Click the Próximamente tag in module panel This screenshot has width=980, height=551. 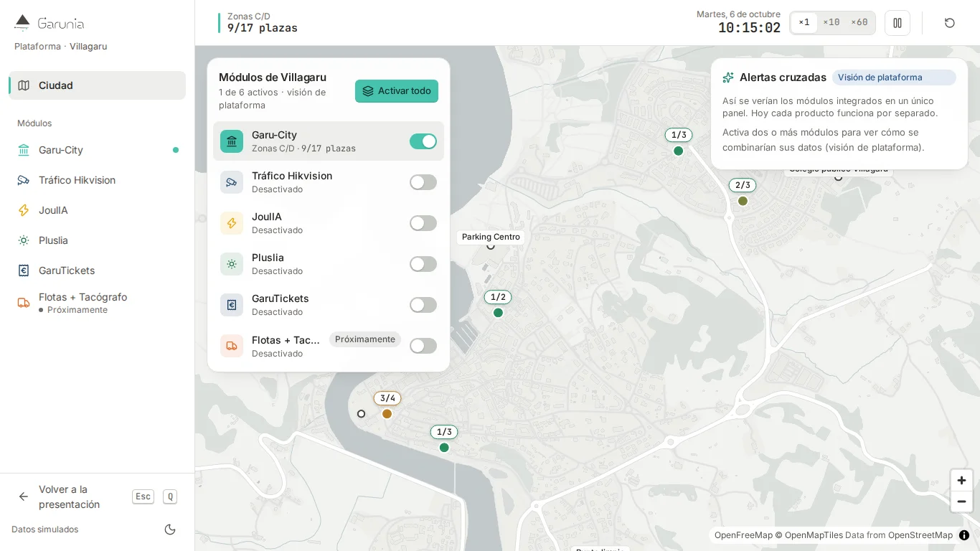coord(365,339)
